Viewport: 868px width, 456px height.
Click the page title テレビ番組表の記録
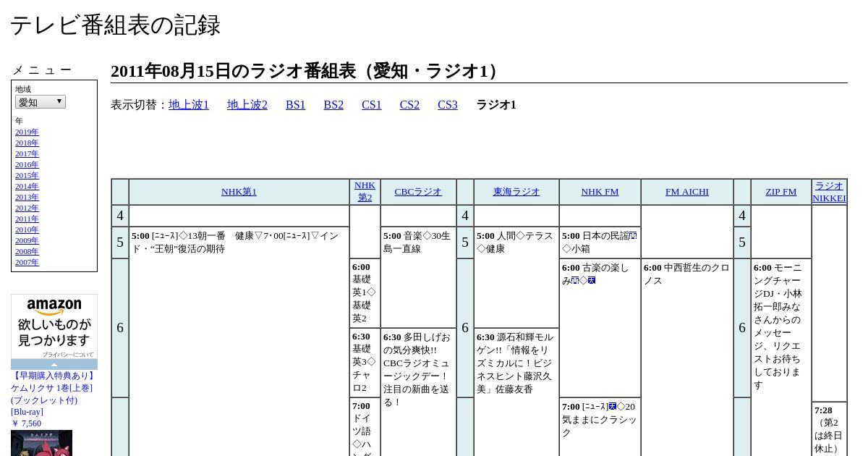pyautogui.click(x=115, y=25)
